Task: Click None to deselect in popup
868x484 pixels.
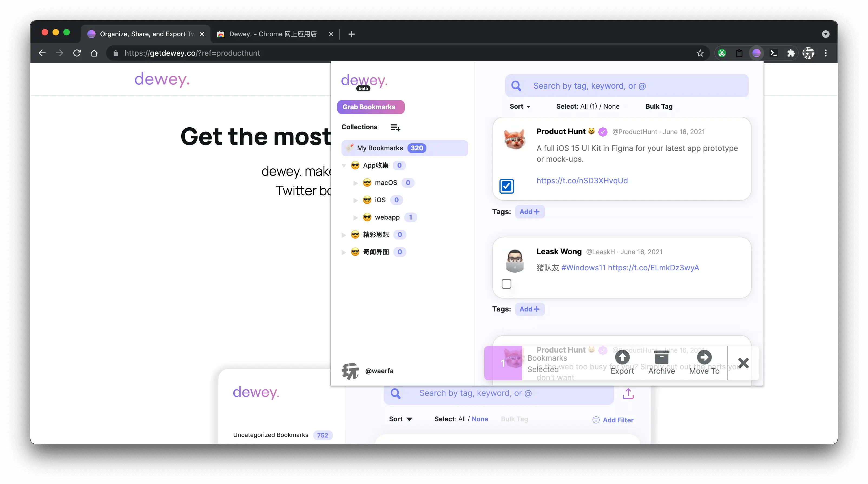Action: pyautogui.click(x=611, y=107)
